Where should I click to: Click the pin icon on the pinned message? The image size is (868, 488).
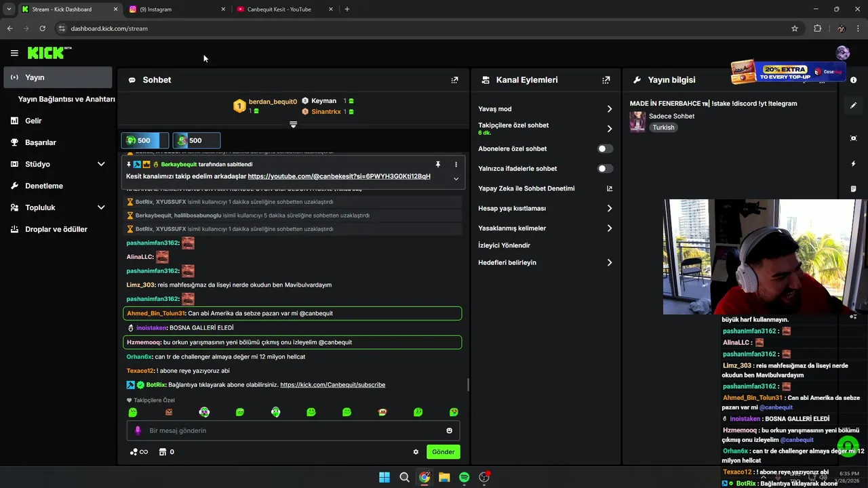coord(438,165)
